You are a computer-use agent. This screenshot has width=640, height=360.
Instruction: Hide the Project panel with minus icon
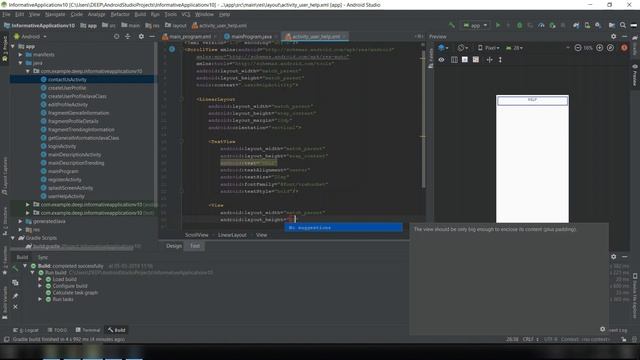click(152, 36)
